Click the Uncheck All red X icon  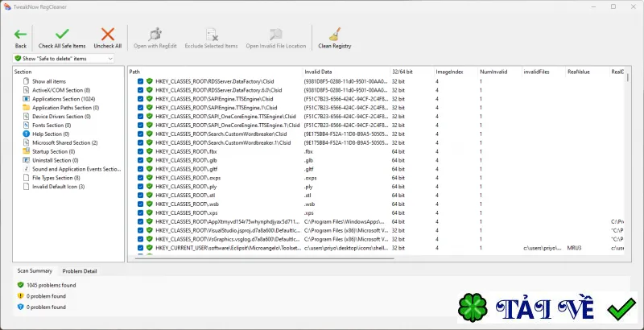click(x=108, y=34)
